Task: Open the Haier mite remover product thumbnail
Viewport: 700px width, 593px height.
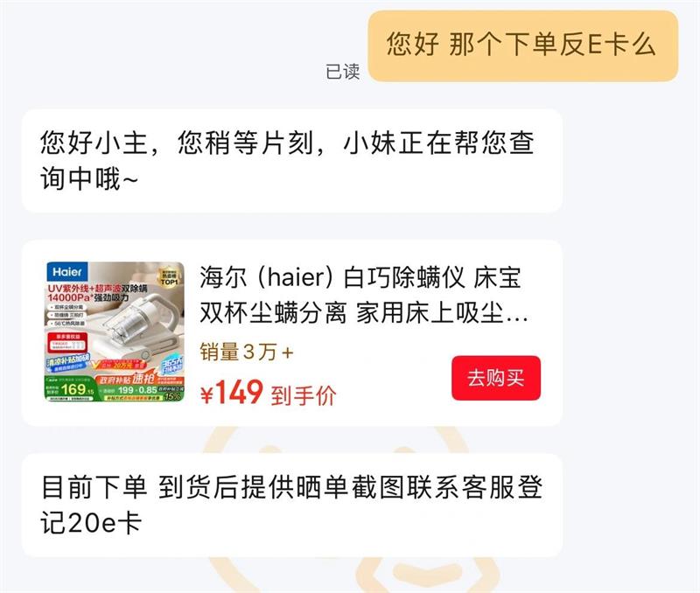Action: [115, 331]
